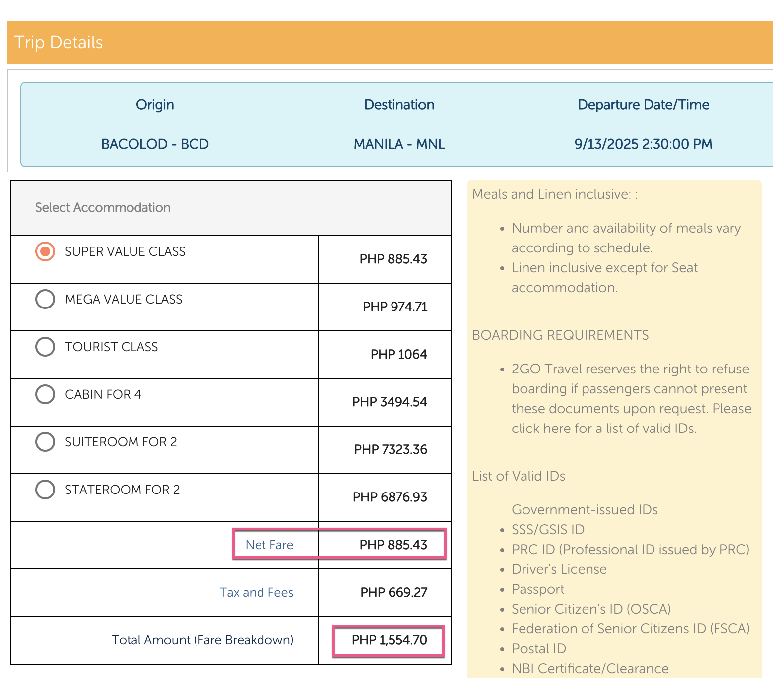
Task: Click the 9/13/2025 2:30:00 PM departure time
Action: click(643, 144)
